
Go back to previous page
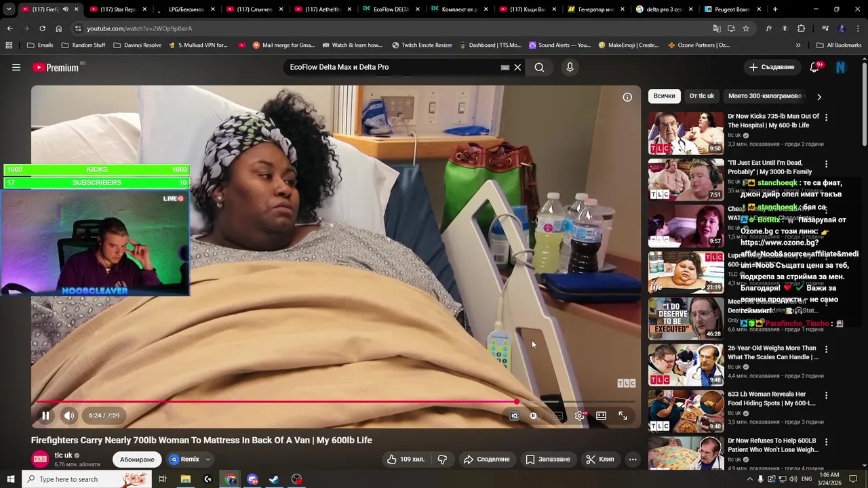(x=9, y=28)
